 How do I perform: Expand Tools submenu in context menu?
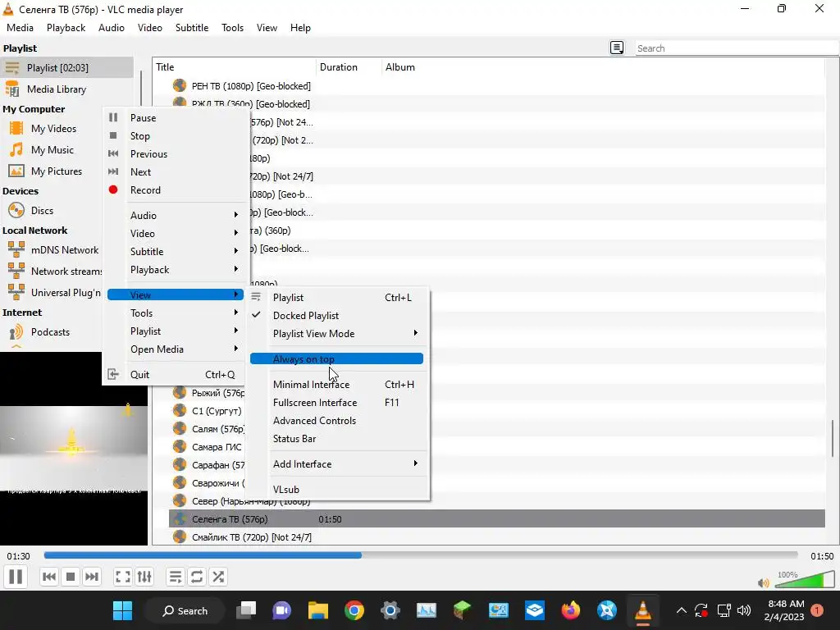(x=176, y=313)
